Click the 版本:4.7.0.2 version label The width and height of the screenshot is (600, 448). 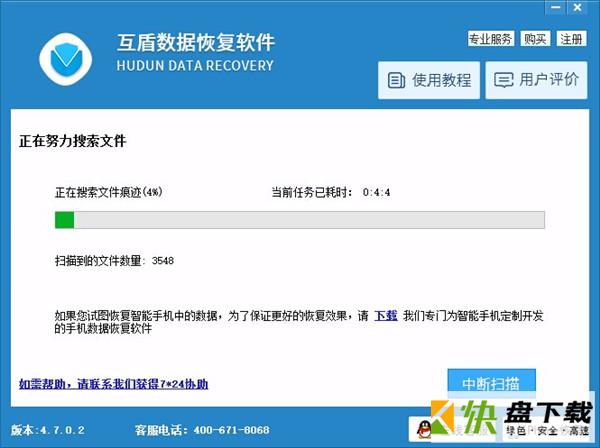[48, 430]
